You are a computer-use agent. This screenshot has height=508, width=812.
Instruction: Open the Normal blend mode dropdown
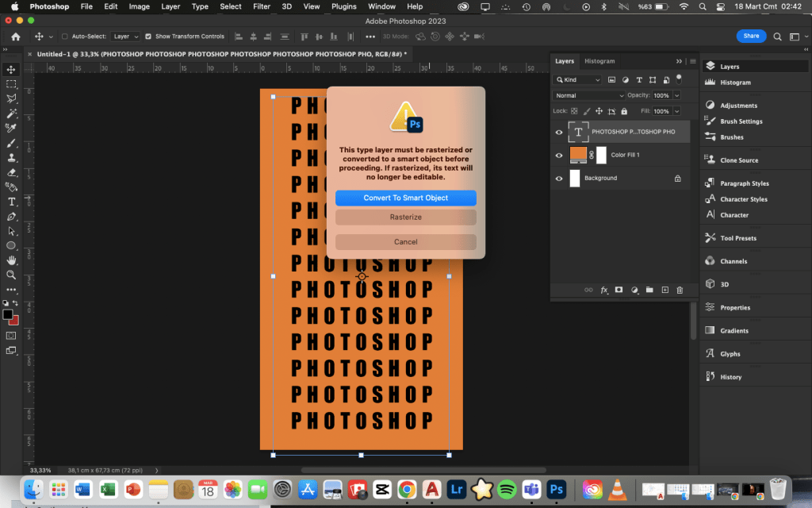click(x=588, y=95)
